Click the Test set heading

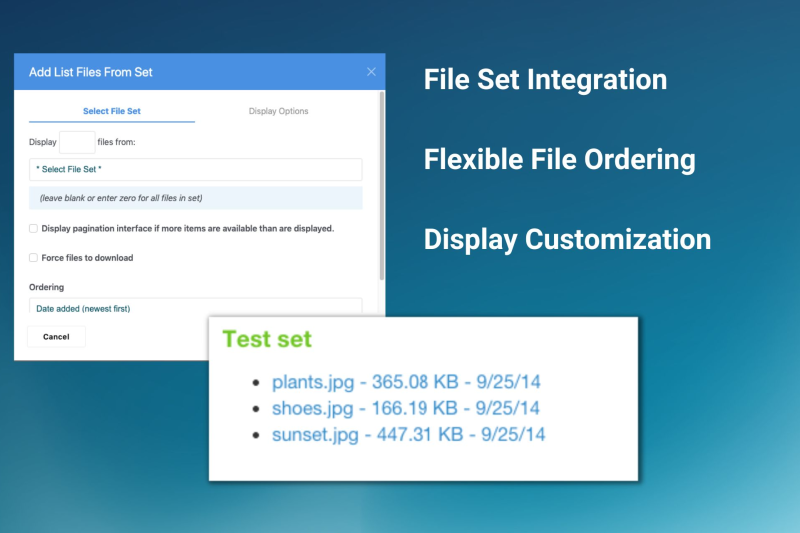pos(267,339)
